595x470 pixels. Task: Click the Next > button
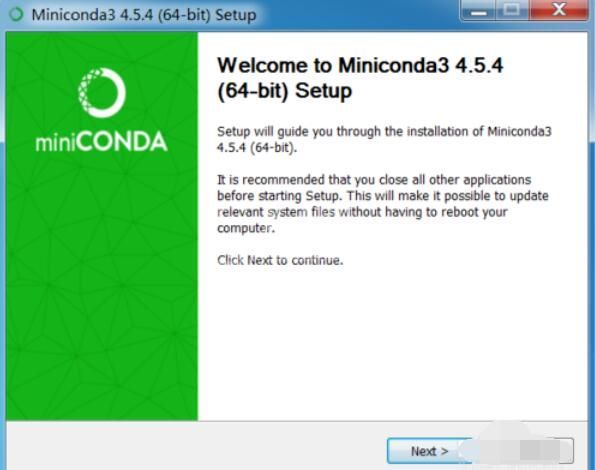point(429,451)
